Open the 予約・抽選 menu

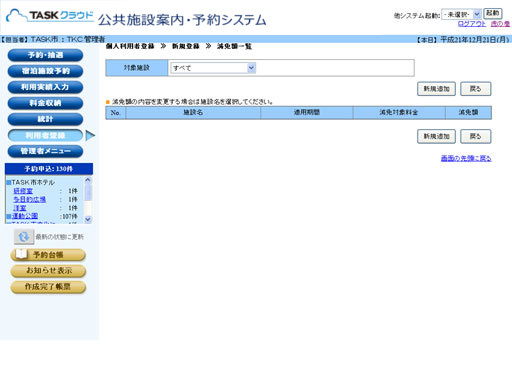coord(45,55)
